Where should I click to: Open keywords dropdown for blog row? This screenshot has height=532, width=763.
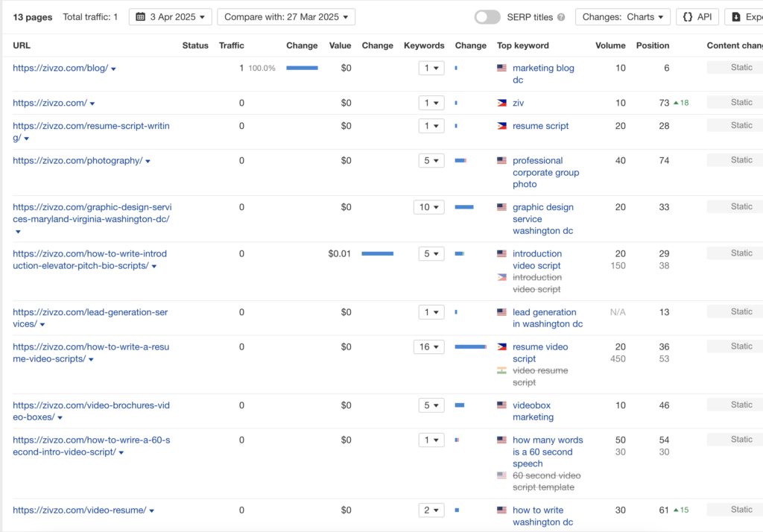pyautogui.click(x=431, y=68)
